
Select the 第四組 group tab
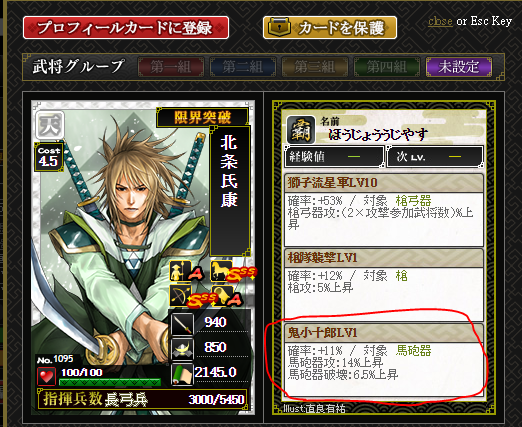point(387,67)
